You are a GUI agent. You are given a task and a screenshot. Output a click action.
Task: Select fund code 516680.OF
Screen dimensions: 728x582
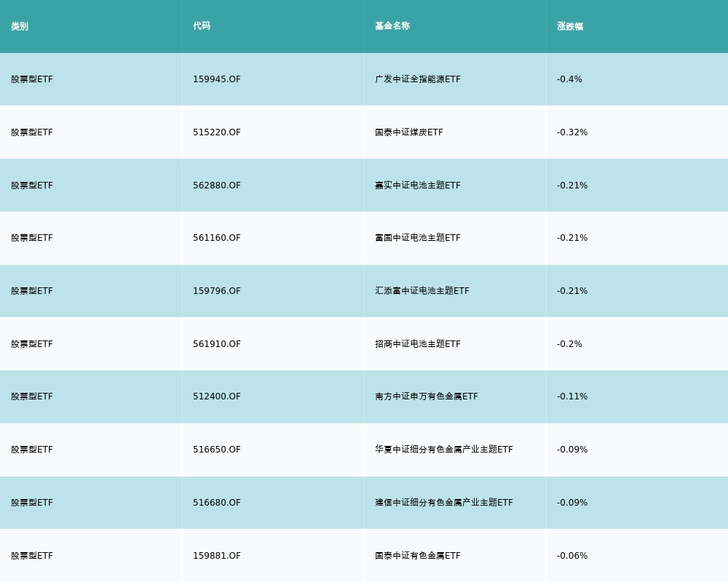click(x=217, y=503)
